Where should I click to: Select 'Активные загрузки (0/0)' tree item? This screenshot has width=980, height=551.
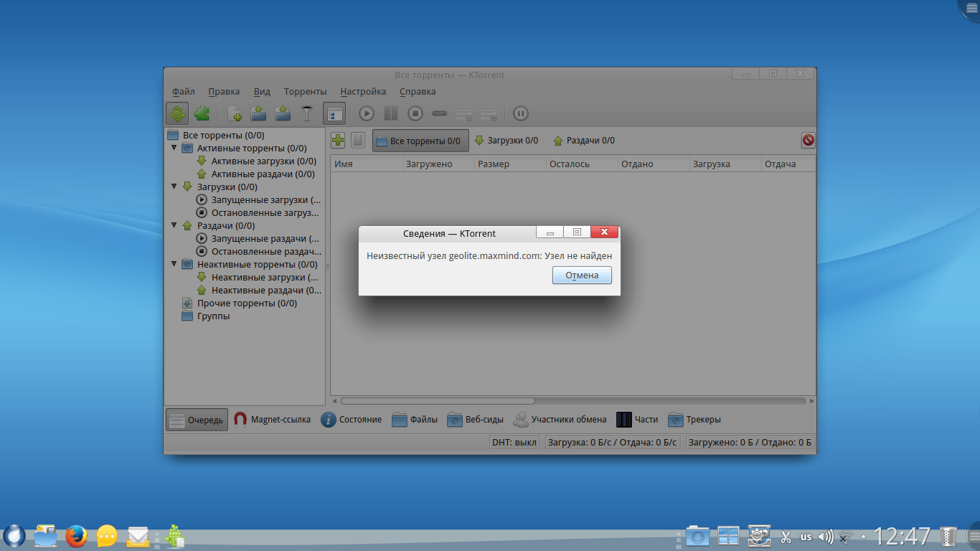(263, 161)
